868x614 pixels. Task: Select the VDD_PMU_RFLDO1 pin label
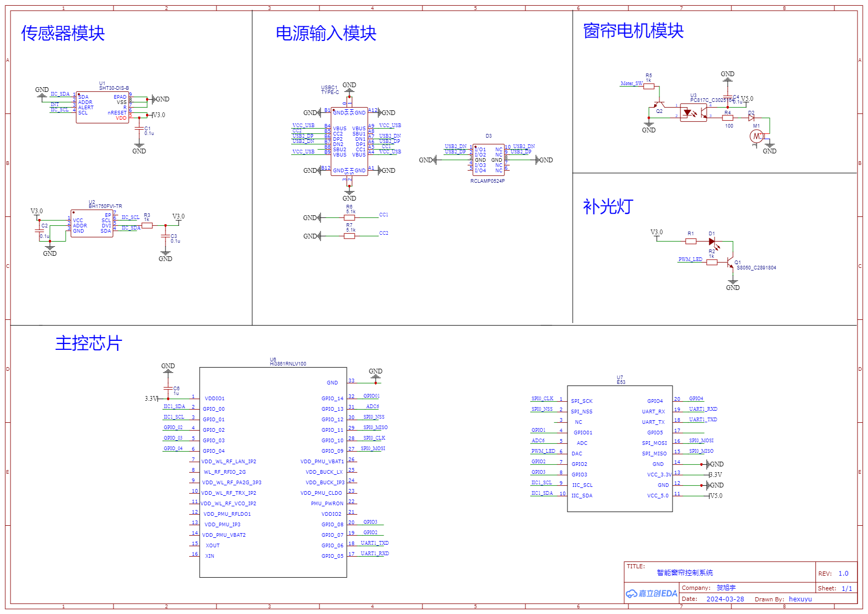pos(227,514)
